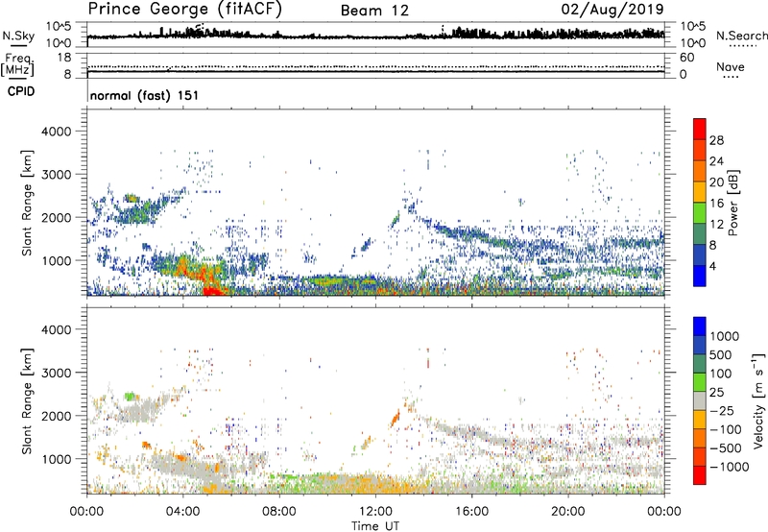Click the 'CPID' label
The height and width of the screenshot is (532, 768).
click(x=21, y=91)
